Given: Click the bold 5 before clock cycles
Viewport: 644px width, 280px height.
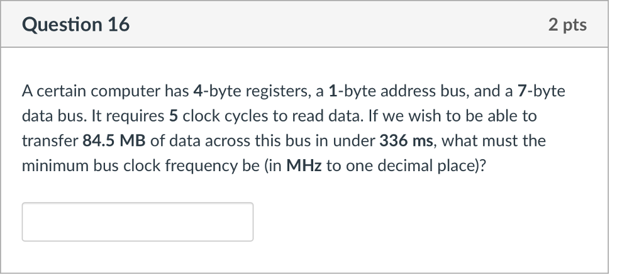Looking at the screenshot, I should [174, 116].
